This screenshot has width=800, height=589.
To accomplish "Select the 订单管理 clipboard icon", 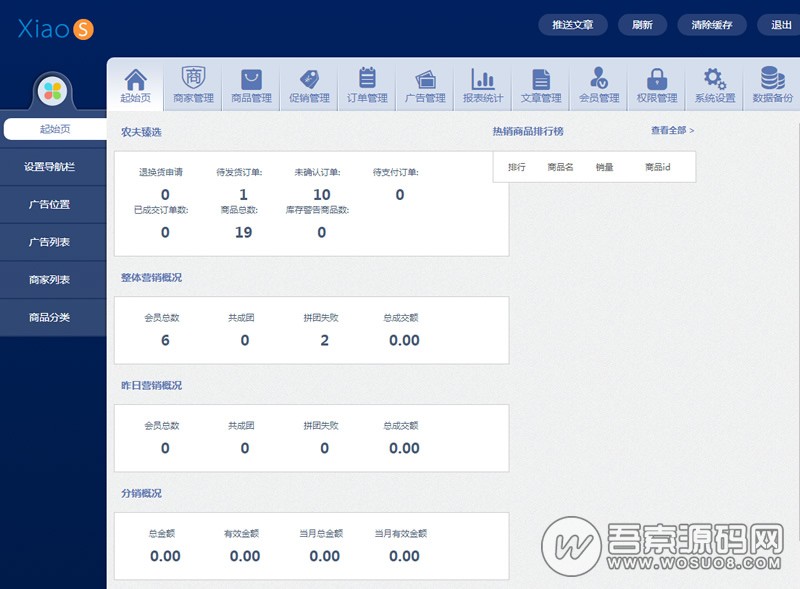I will [x=367, y=78].
